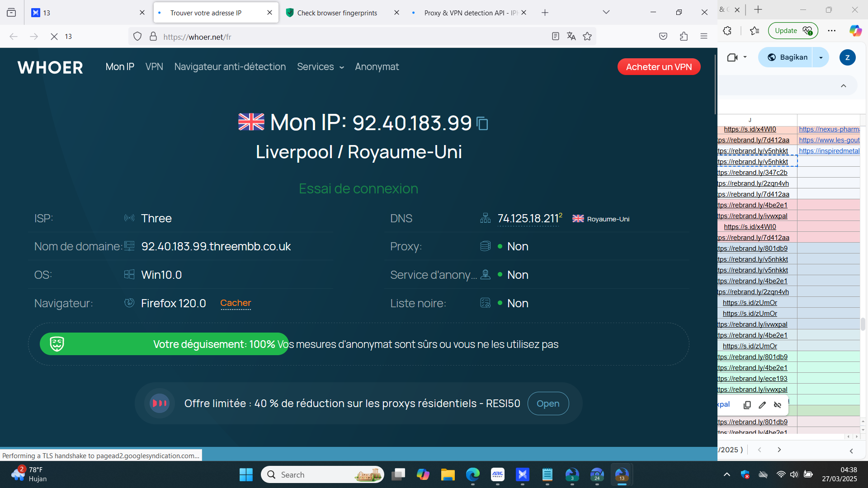
Task: Switch to Check browser fingerprints tab
Action: click(x=337, y=13)
